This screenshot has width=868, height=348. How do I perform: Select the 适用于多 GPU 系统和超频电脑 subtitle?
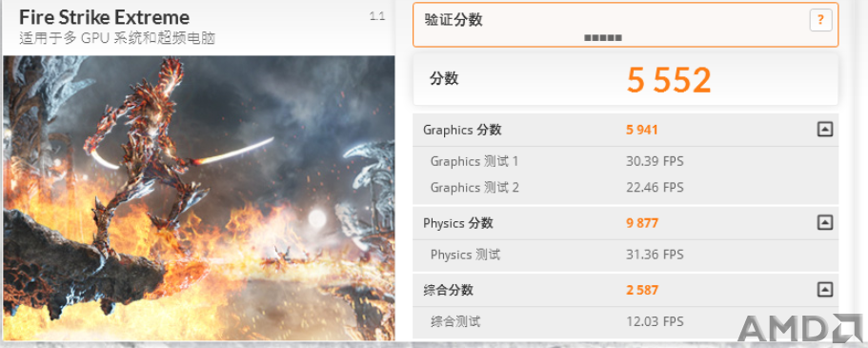coord(117,39)
